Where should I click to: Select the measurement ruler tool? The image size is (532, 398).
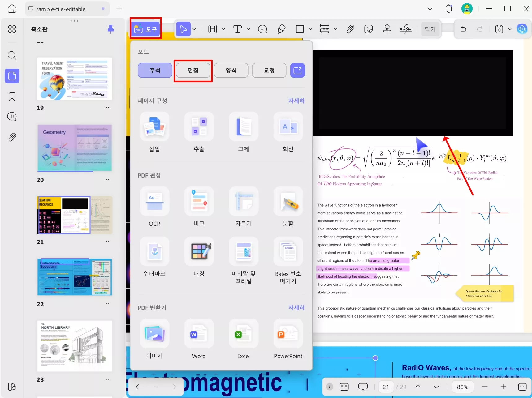coord(325,29)
